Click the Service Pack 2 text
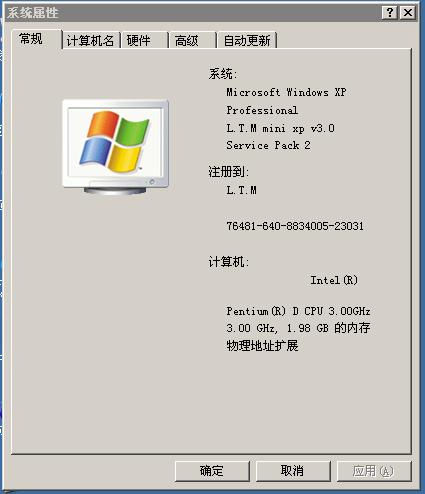Viewport: 425px width, 494px height. tap(268, 145)
